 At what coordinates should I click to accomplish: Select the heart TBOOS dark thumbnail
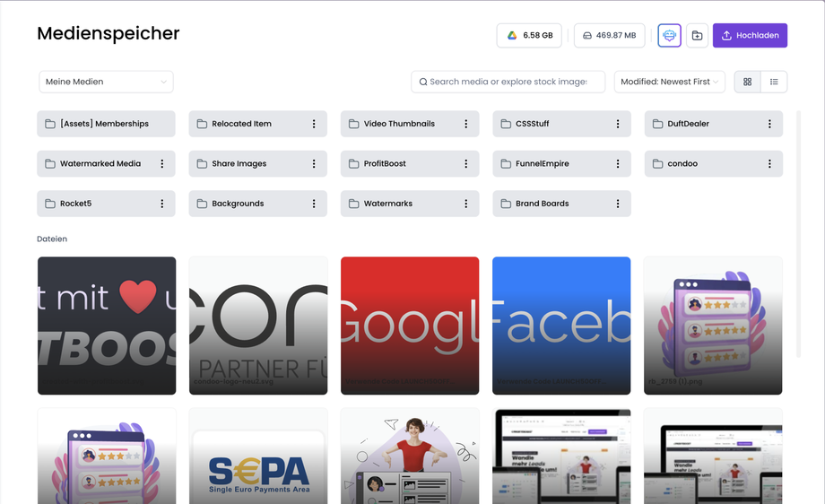point(107,326)
